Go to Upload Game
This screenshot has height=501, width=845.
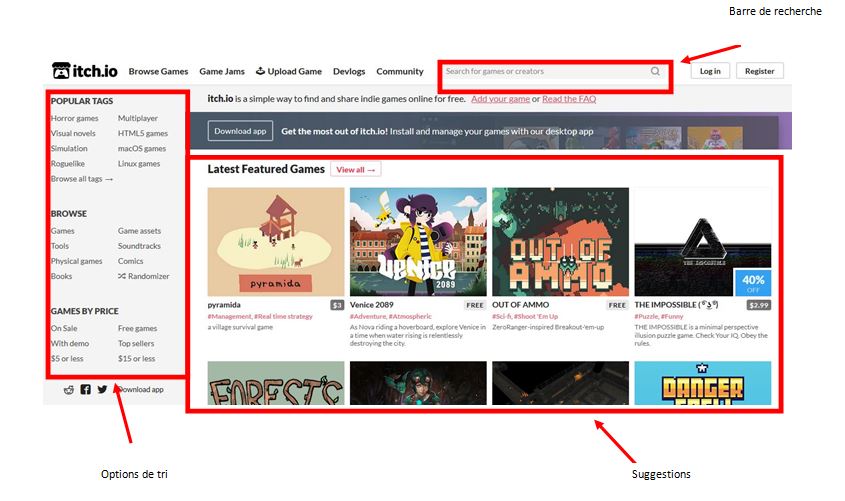tap(288, 71)
